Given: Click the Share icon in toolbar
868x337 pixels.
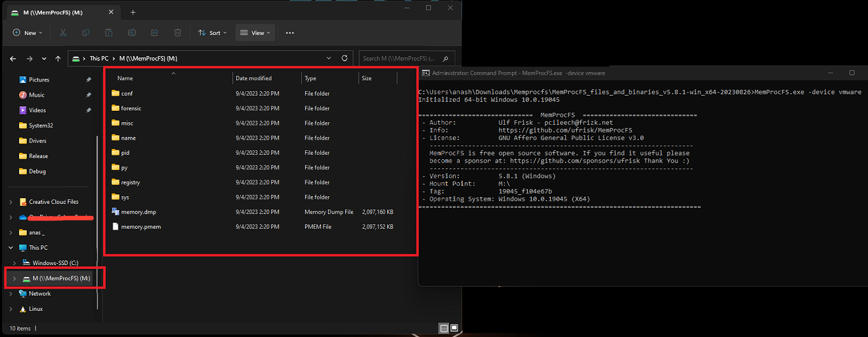Looking at the screenshot, I should [155, 32].
